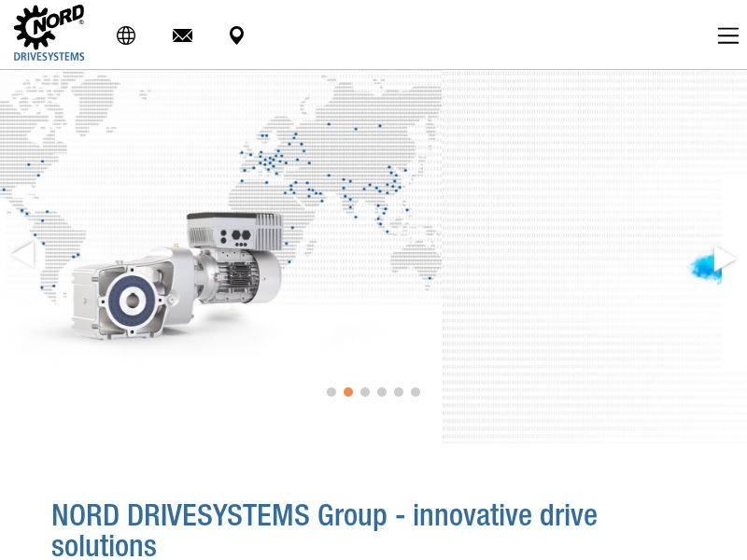Go to the previous carousel slide arrow
Screen dimensions: 747x560
point(22,253)
